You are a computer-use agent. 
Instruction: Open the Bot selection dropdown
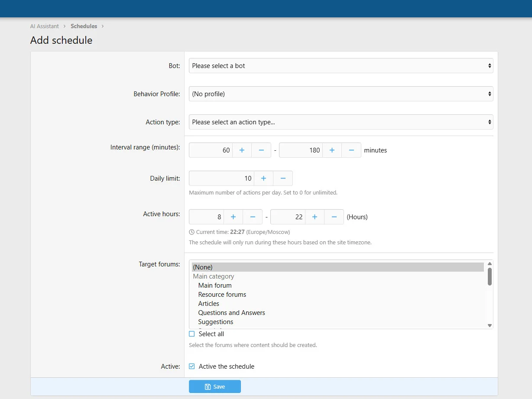click(x=341, y=66)
